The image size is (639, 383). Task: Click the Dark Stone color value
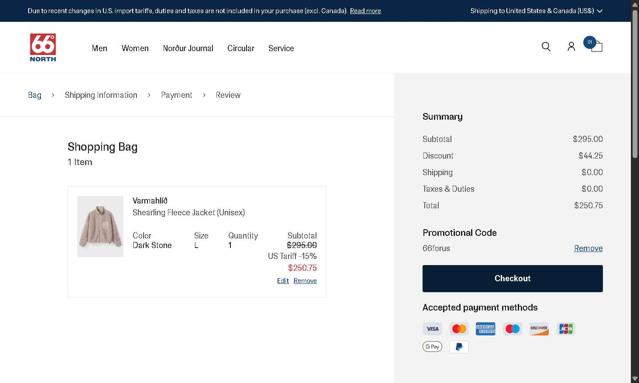click(x=152, y=245)
